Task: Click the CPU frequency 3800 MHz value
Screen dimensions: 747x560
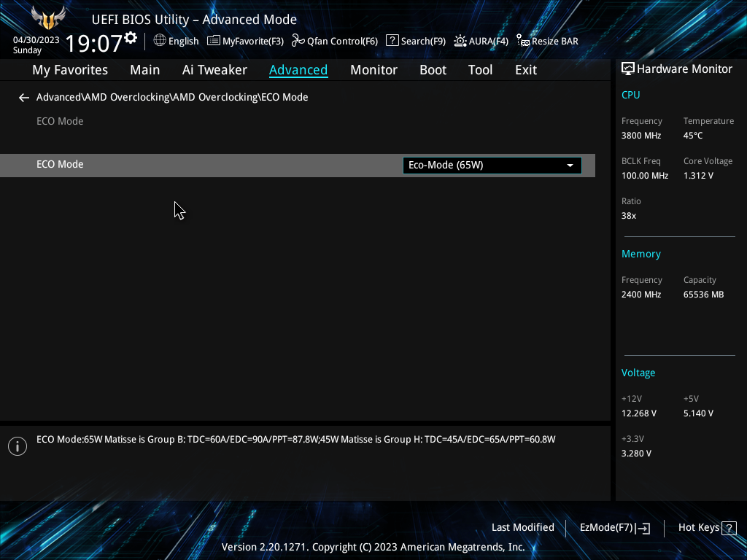Action: pyautogui.click(x=640, y=136)
